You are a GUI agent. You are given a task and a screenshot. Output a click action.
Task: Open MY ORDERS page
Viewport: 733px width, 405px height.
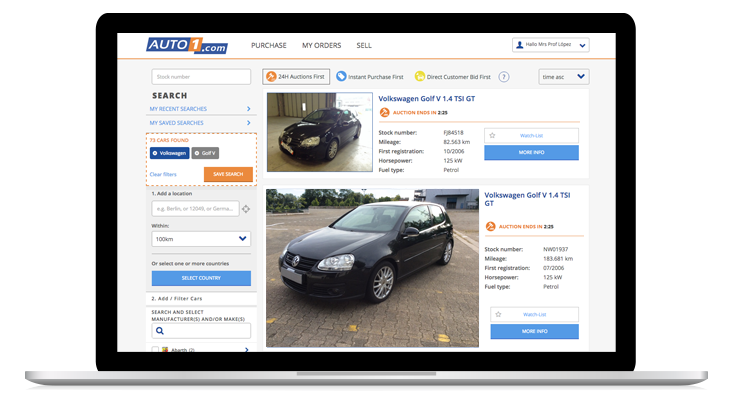coord(322,45)
